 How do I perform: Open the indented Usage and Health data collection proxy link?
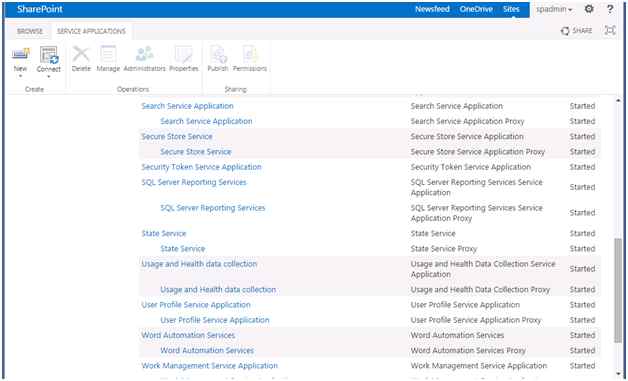(218, 290)
